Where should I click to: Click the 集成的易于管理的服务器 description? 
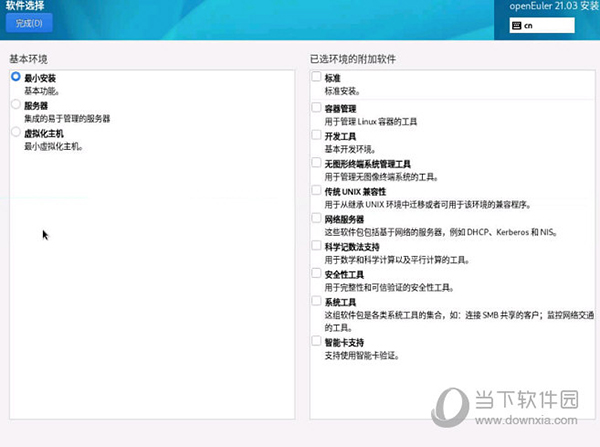point(67,119)
